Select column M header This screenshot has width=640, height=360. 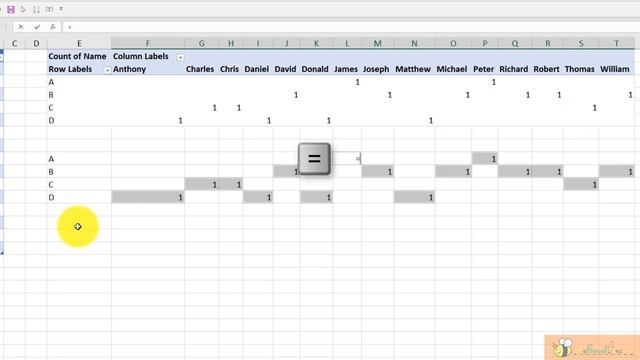pyautogui.click(x=378, y=43)
